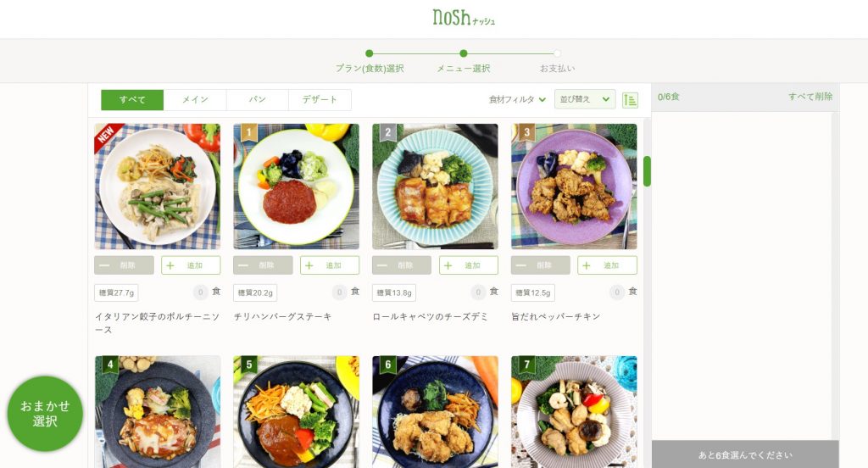Select the デザート category tab

(x=320, y=100)
